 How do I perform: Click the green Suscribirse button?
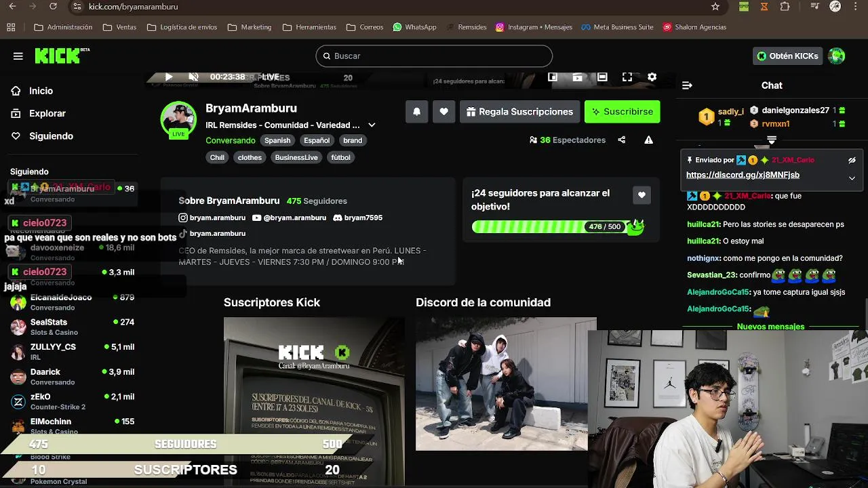(x=622, y=112)
